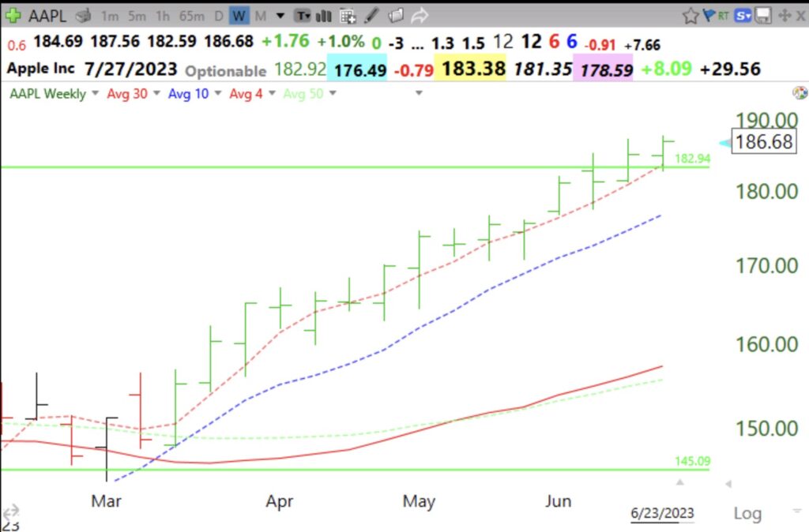Mark AAPL with the star favorite icon

tap(690, 15)
